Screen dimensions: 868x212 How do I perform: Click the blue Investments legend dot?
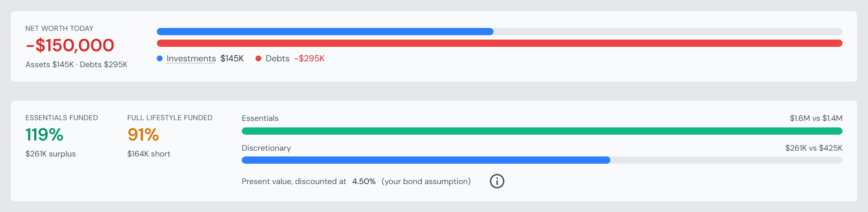point(160,58)
